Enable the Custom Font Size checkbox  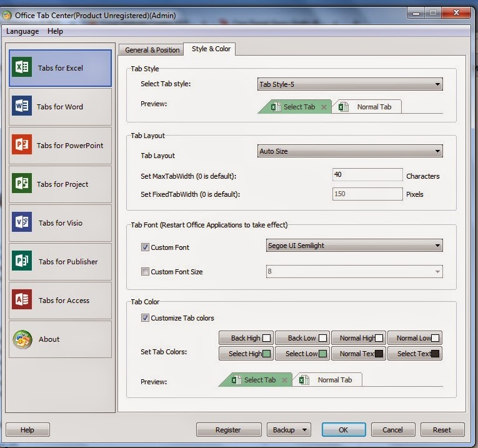click(x=145, y=271)
